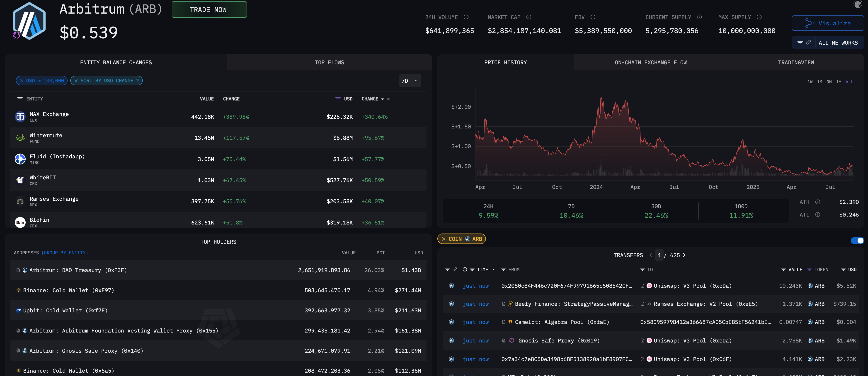This screenshot has width=868, height=376.
Task: Open the 7D timeframe dropdown
Action: coord(410,81)
